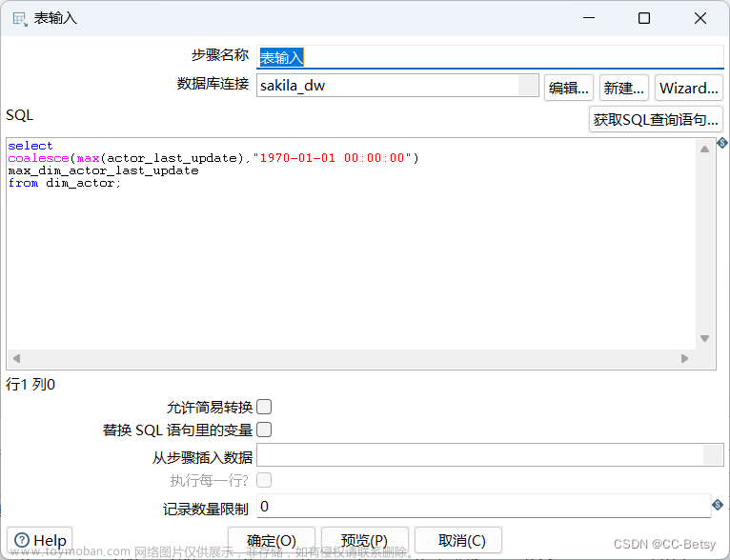Viewport: 730px width, 560px height.
Task: Click 'max_dim_actor_last_update' alias text
Action: [x=103, y=170]
